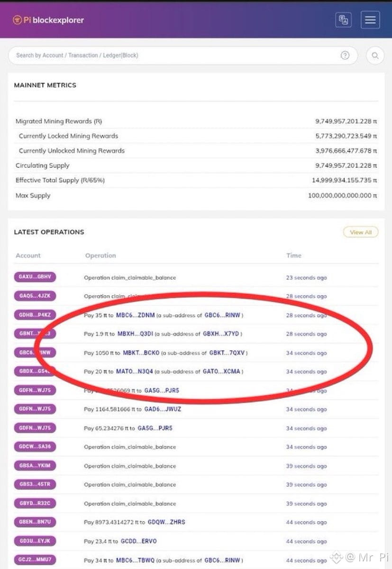The width and height of the screenshot is (392, 569).
Task: Click the value 100,000,000,000.000 π
Action: [x=343, y=195]
